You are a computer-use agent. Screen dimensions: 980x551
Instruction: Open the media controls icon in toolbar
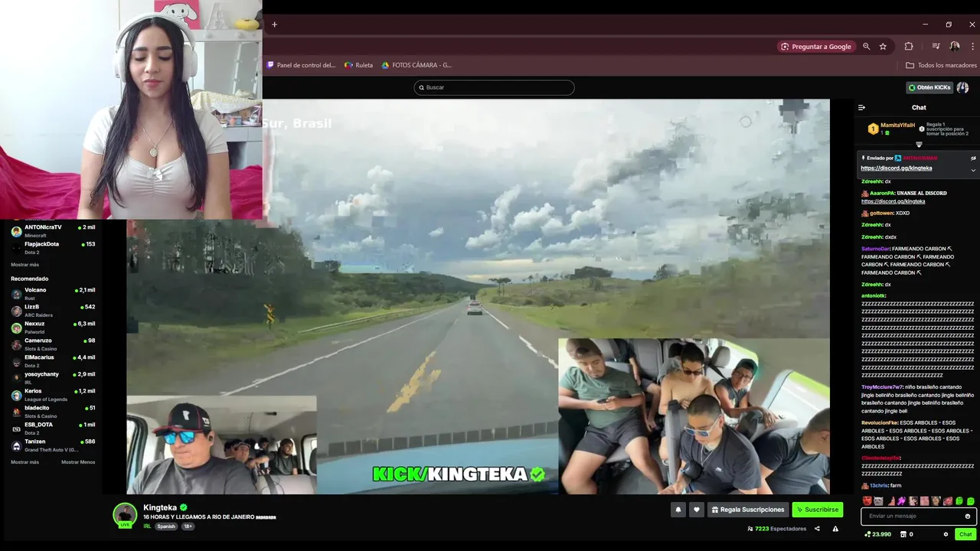click(936, 47)
